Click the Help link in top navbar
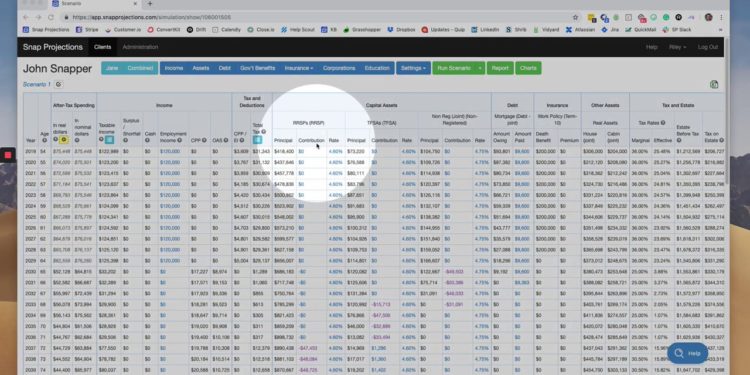Screen dimensions: 750x375 click(x=651, y=47)
